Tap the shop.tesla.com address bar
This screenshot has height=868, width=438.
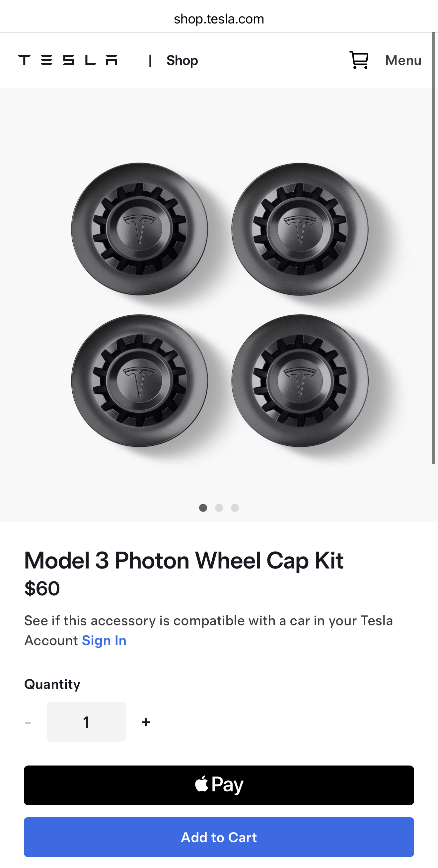219,19
